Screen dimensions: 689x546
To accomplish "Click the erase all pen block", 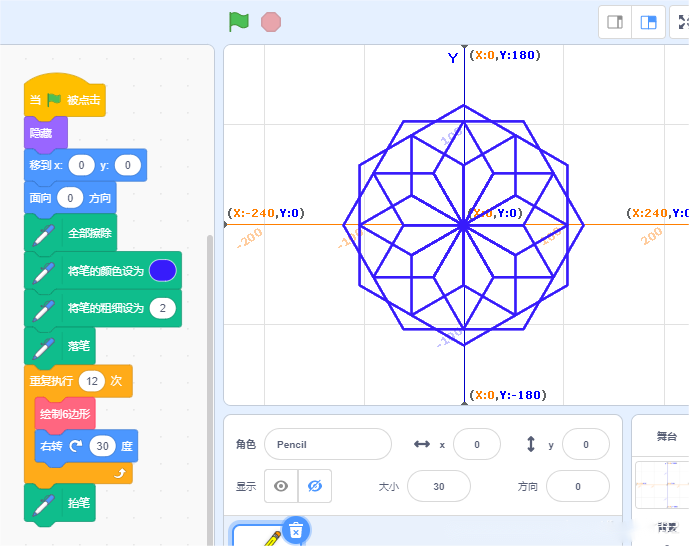I will click(70, 233).
